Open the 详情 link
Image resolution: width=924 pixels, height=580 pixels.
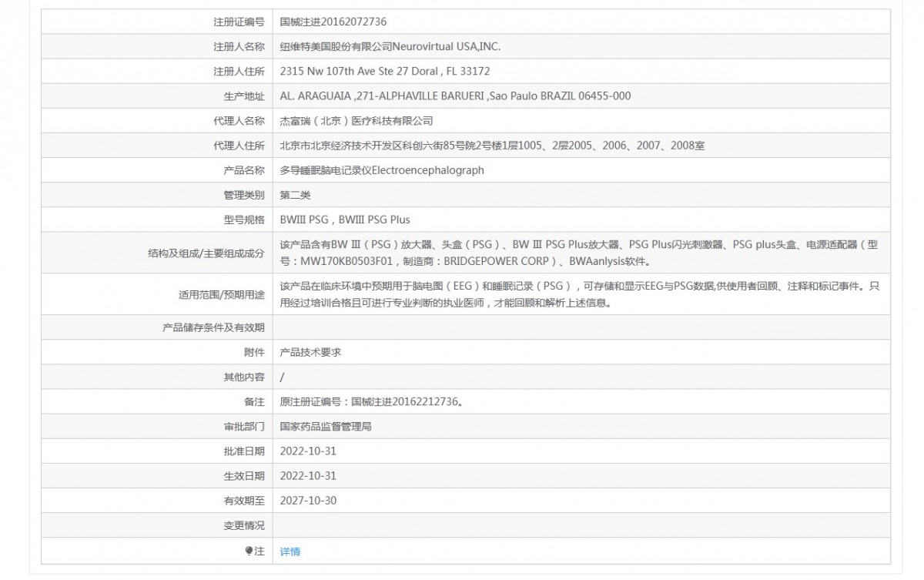pyautogui.click(x=290, y=551)
